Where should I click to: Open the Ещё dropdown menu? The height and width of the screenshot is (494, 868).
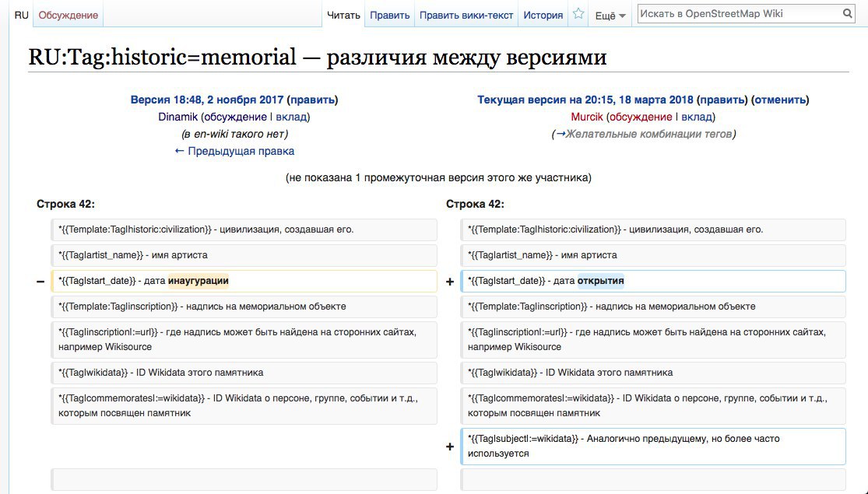(610, 16)
